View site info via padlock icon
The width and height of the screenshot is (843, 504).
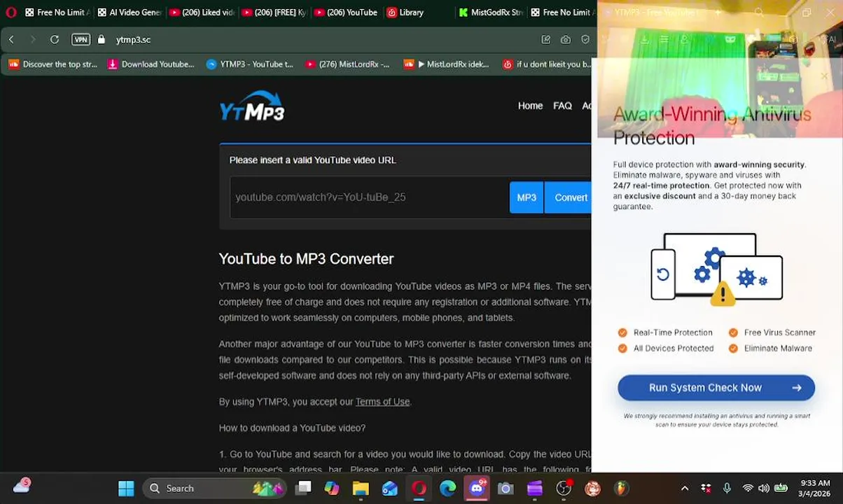102,39
